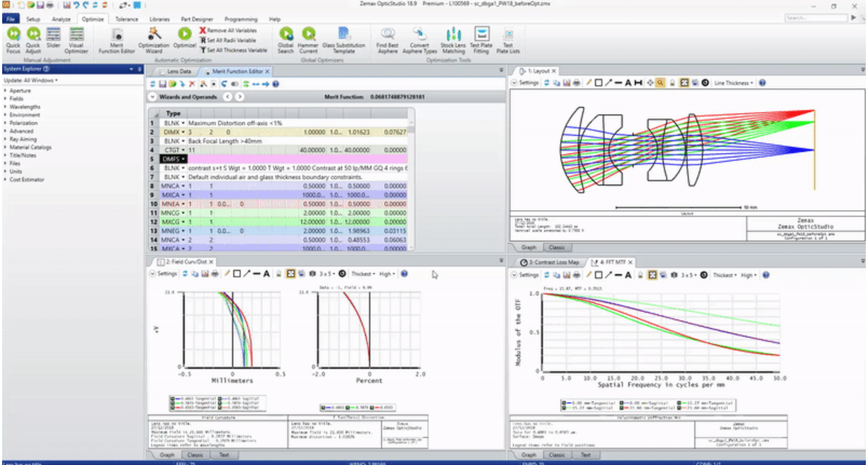Expand the Material Catalogs section
868x465 pixels.
point(5,148)
